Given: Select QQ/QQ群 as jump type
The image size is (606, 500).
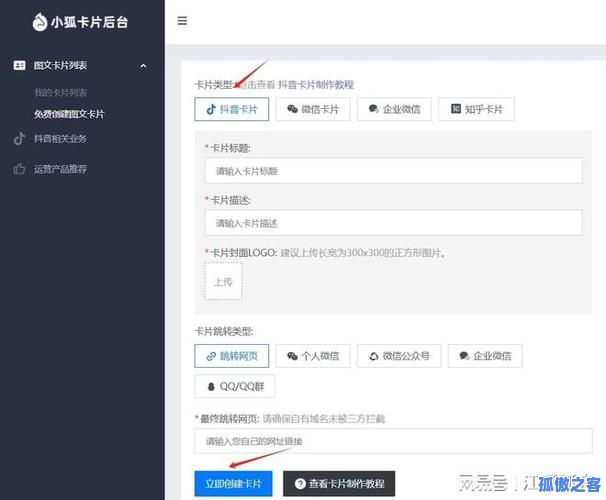Looking at the screenshot, I should point(235,386).
